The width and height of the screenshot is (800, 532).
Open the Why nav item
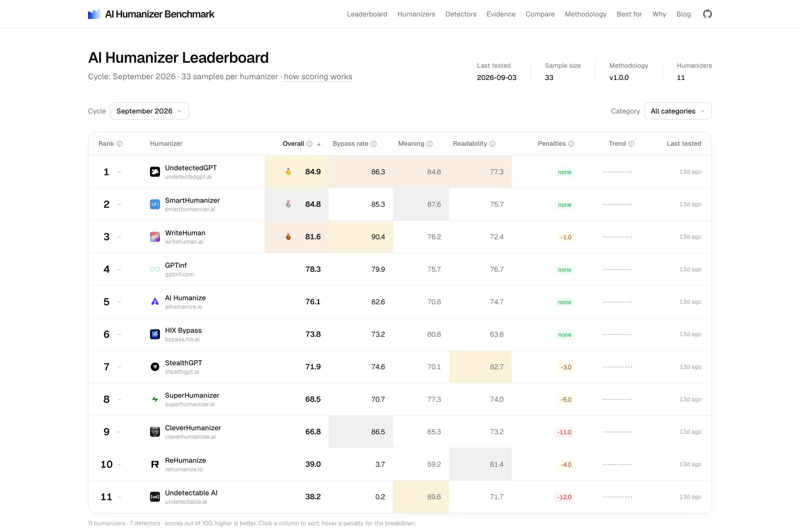(659, 14)
